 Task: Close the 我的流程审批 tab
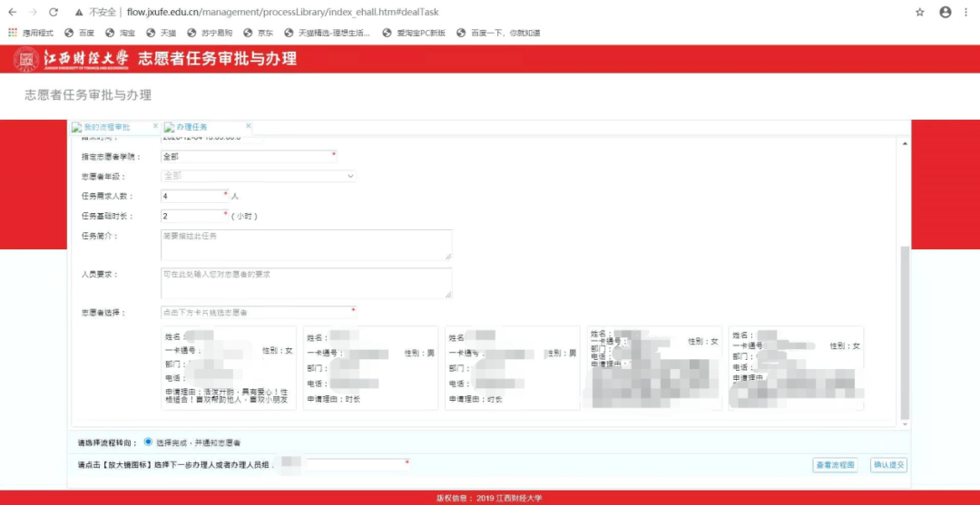tap(156, 126)
